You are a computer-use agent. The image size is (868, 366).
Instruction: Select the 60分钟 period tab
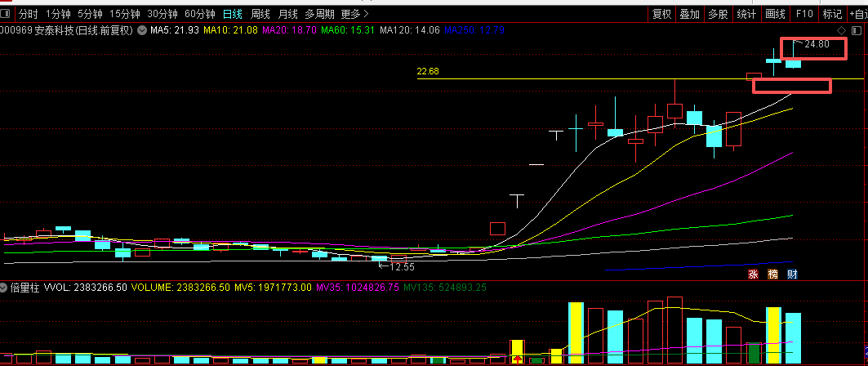pos(200,14)
